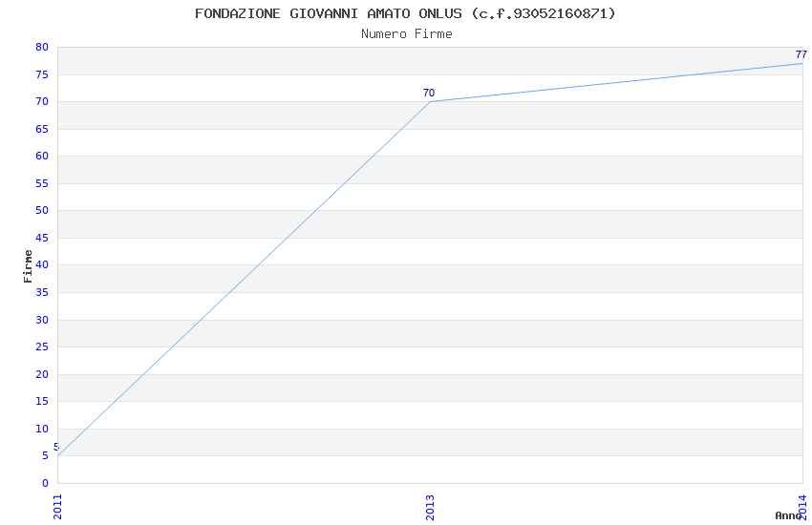Click the y-axis tick value 35

coord(42,292)
